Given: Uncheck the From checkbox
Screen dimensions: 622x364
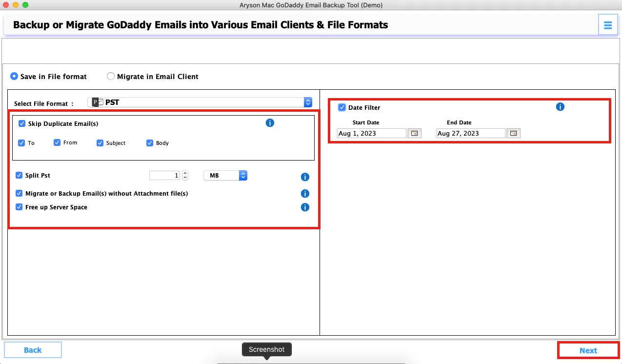Looking at the screenshot, I should pyautogui.click(x=57, y=142).
